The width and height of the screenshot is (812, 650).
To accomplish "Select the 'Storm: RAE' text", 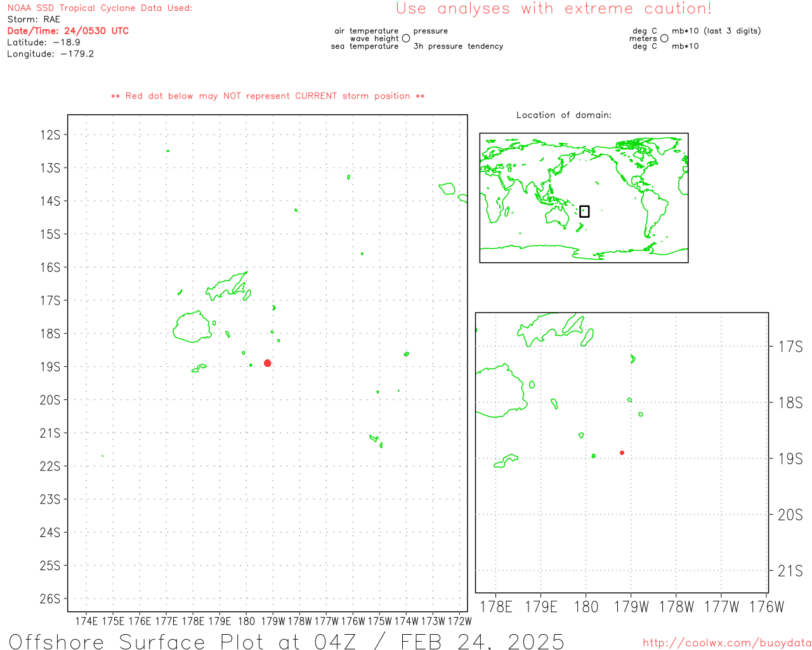I will coord(34,20).
